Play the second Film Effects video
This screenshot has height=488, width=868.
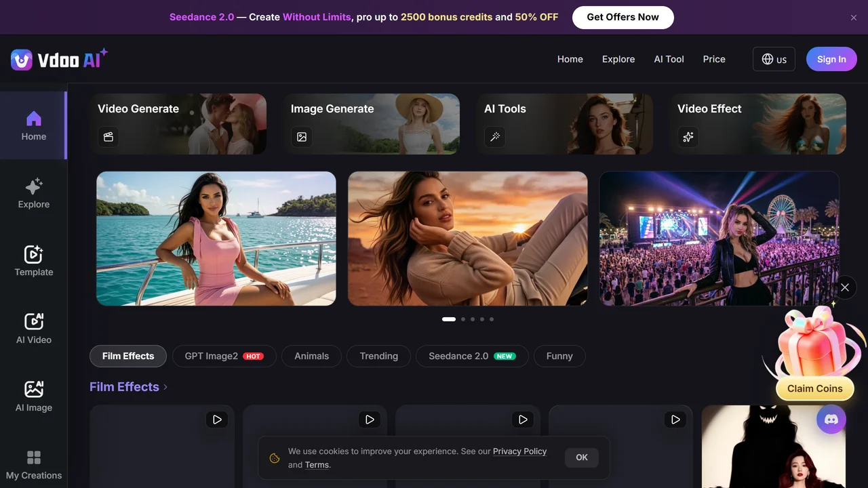click(x=370, y=420)
